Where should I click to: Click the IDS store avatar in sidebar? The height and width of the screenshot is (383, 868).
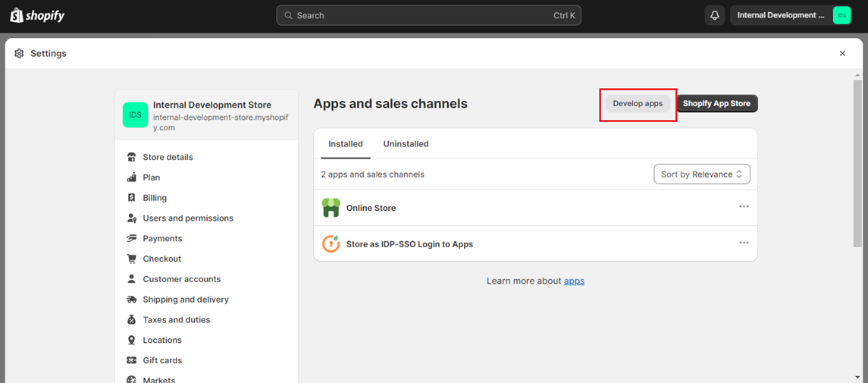tap(135, 115)
